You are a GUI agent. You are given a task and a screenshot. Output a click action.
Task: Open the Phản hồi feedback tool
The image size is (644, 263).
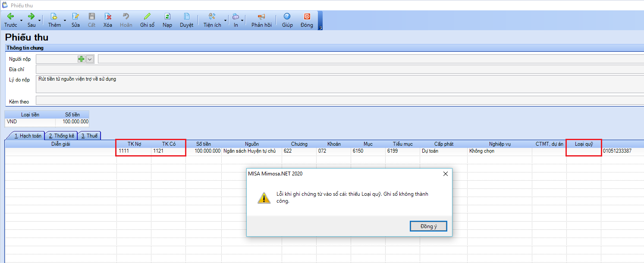261,17
